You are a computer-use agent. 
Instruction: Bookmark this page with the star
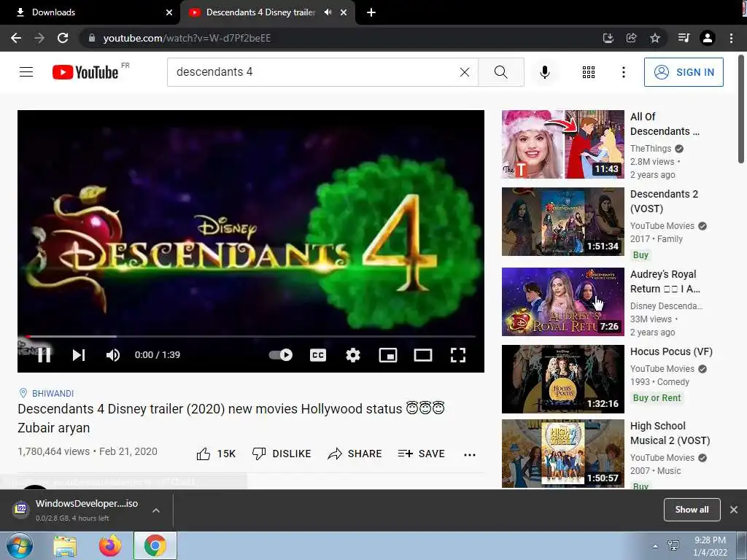coord(655,38)
